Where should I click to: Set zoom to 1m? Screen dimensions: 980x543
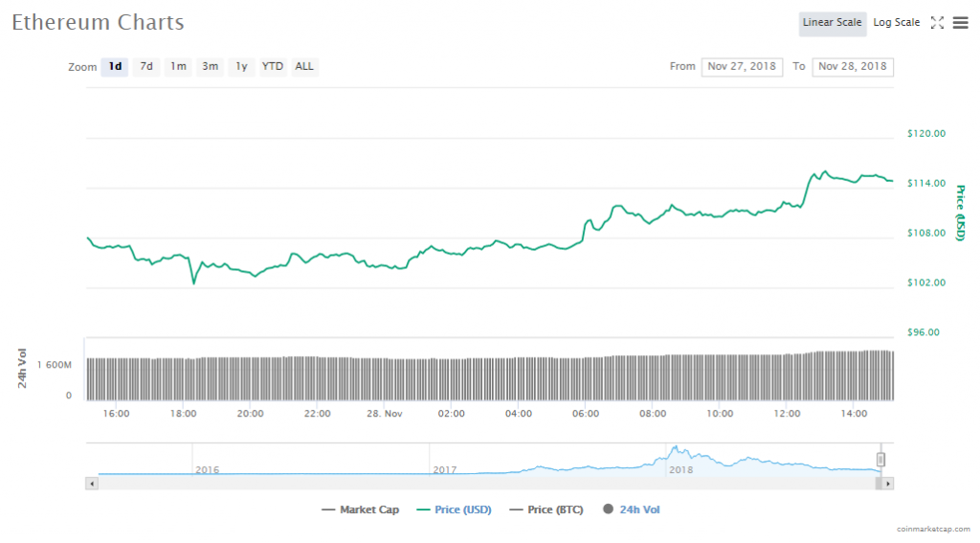[x=178, y=67]
